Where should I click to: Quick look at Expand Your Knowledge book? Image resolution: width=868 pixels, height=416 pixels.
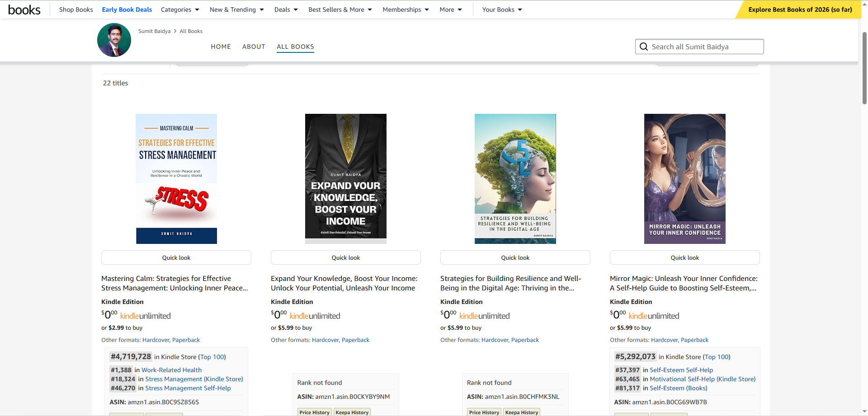(346, 257)
